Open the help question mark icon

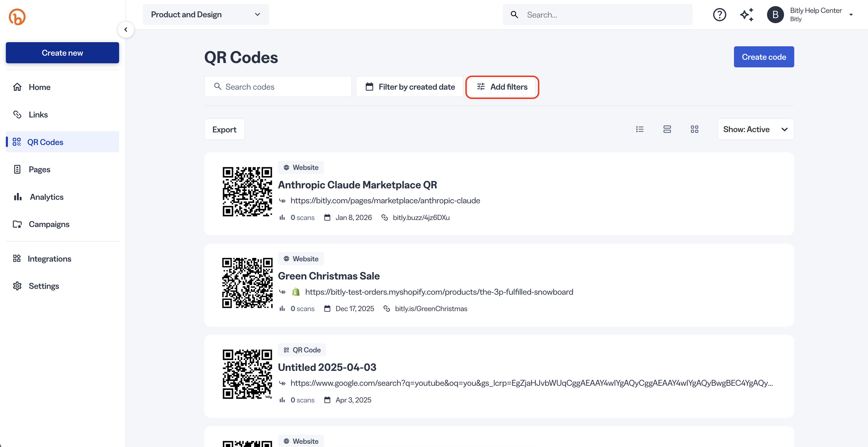coord(719,15)
